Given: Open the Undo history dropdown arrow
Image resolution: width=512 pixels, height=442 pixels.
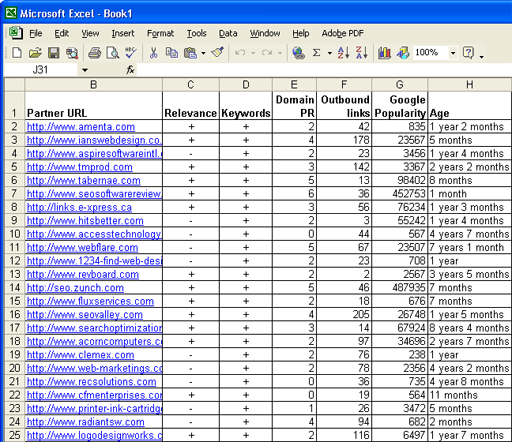Looking at the screenshot, I should coord(253,53).
